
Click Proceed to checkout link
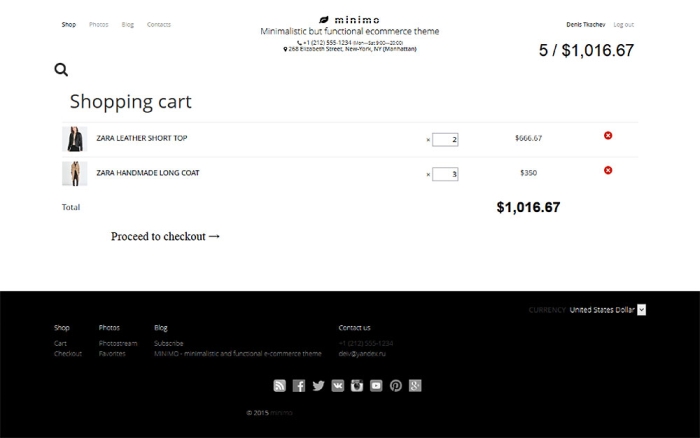[x=165, y=237]
